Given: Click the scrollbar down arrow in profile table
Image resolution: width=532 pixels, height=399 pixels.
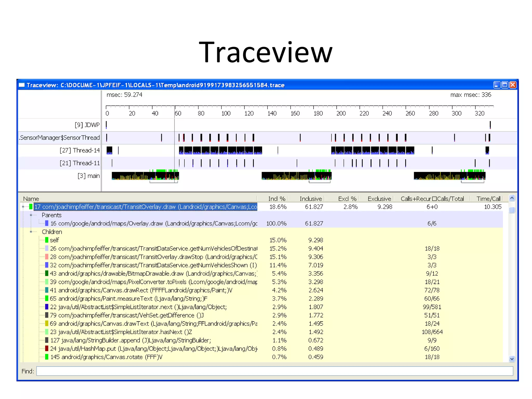Looking at the screenshot, I should pos(512,359).
